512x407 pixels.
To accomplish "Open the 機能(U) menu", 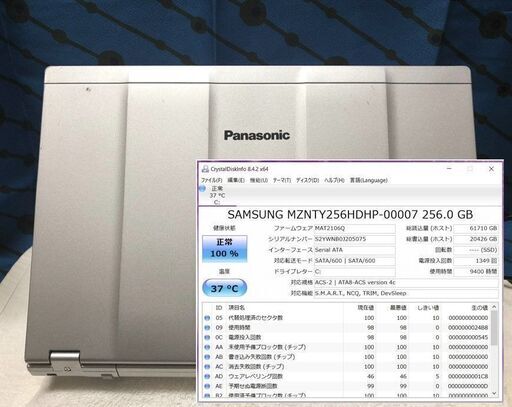I will tap(259, 180).
